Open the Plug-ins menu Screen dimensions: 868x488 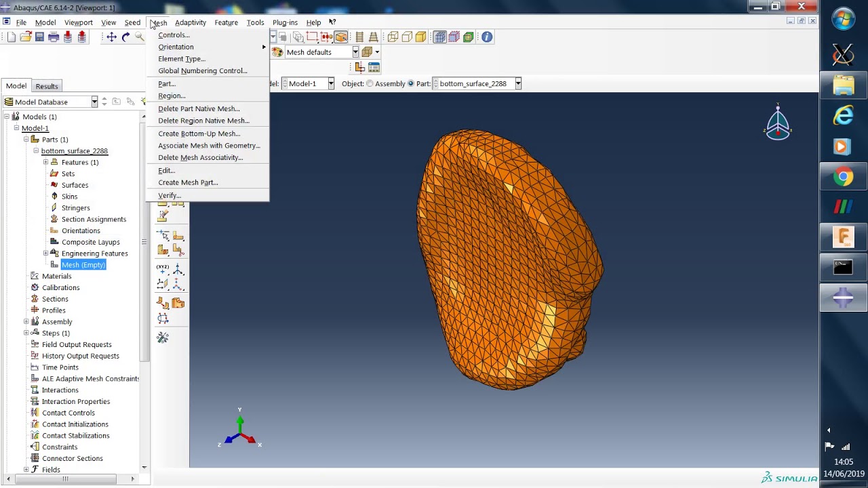[285, 22]
